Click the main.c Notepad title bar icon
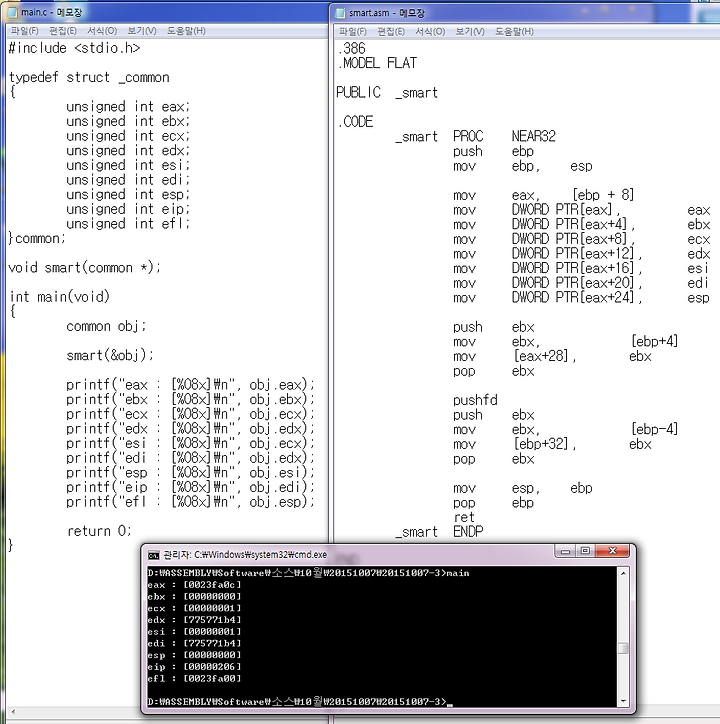The width and height of the screenshot is (720, 724). (12, 12)
